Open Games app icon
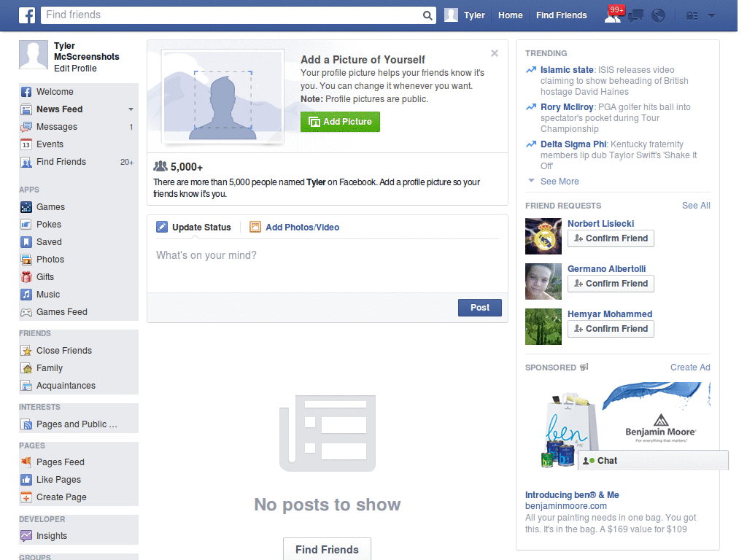 [26, 207]
